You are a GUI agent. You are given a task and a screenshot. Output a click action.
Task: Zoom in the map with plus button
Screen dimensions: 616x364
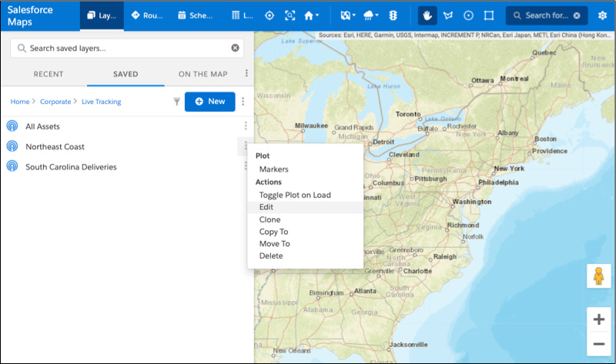pyautogui.click(x=598, y=319)
